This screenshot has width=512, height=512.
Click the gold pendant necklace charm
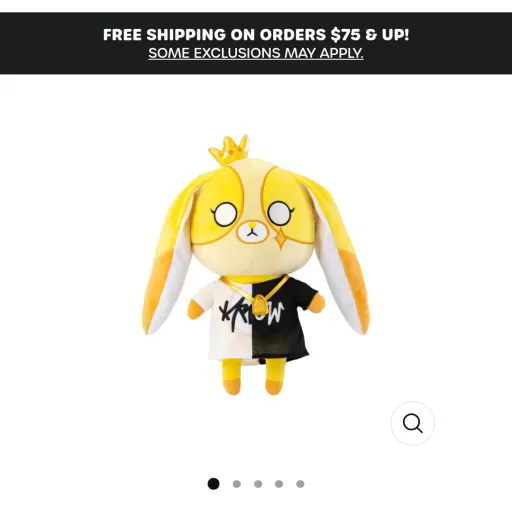259,306
